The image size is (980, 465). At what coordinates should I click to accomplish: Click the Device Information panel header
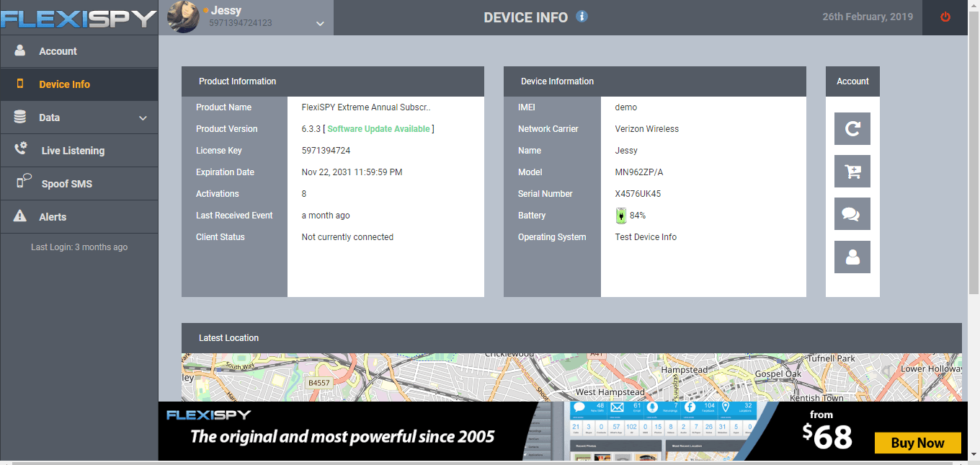pyautogui.click(x=655, y=81)
